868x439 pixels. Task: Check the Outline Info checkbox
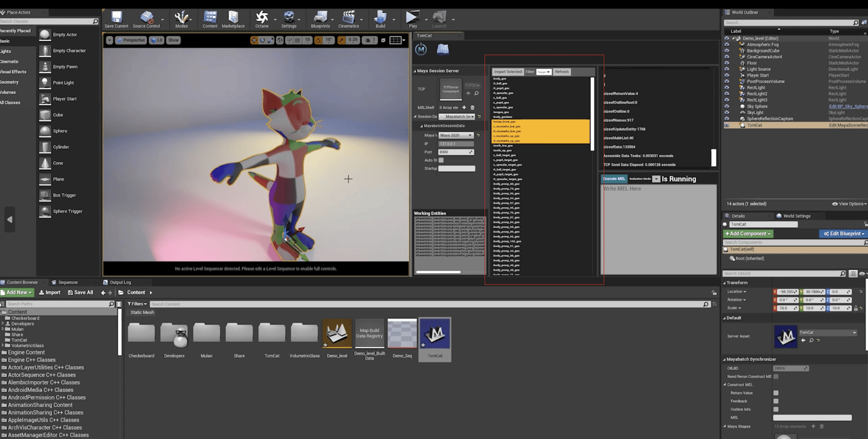pos(776,409)
